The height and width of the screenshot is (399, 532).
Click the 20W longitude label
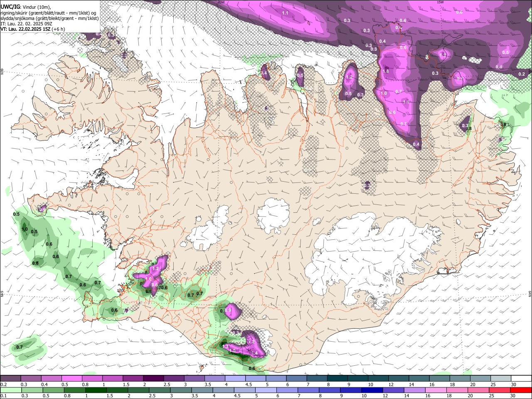(221, 2)
